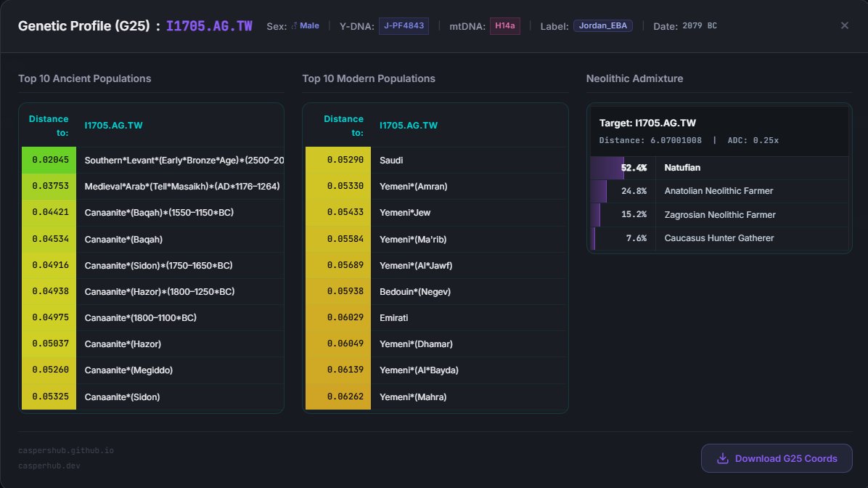Select the Yemeni Jew row

(x=436, y=213)
